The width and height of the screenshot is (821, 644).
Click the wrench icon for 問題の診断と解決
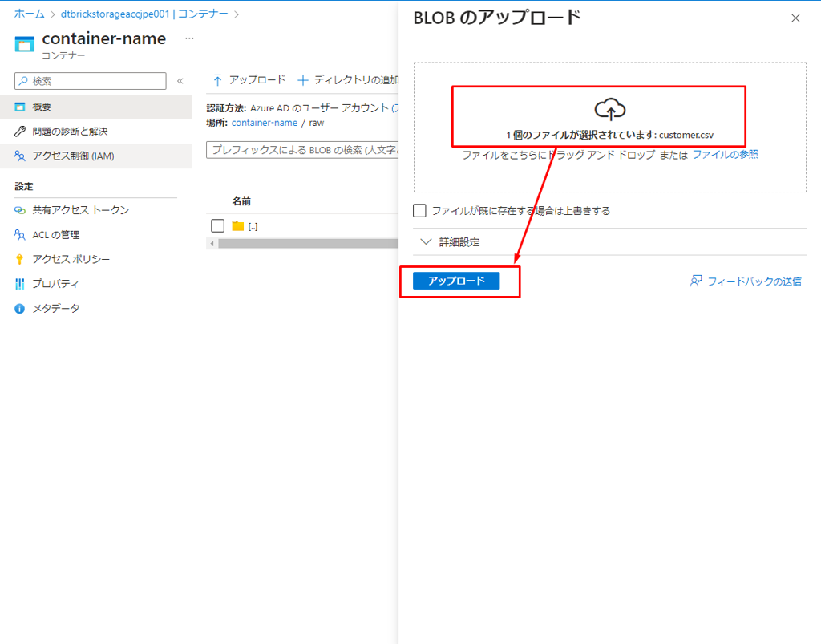click(20, 132)
